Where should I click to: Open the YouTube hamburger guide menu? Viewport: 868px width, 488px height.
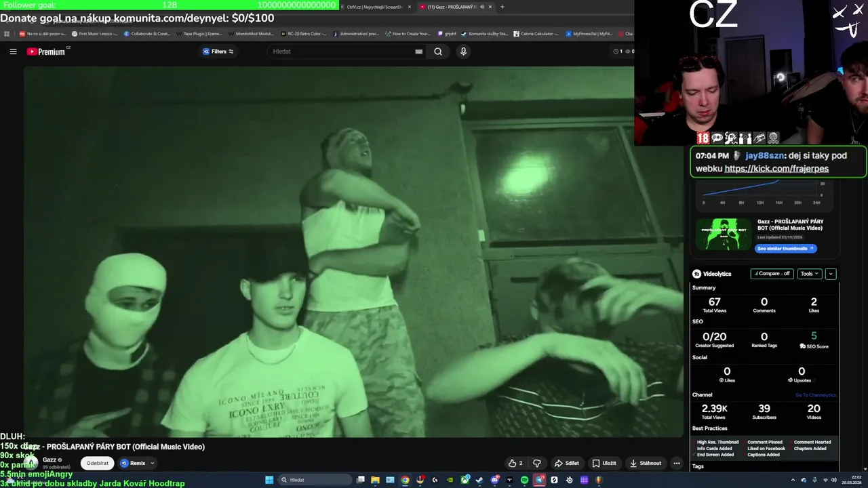tap(13, 52)
